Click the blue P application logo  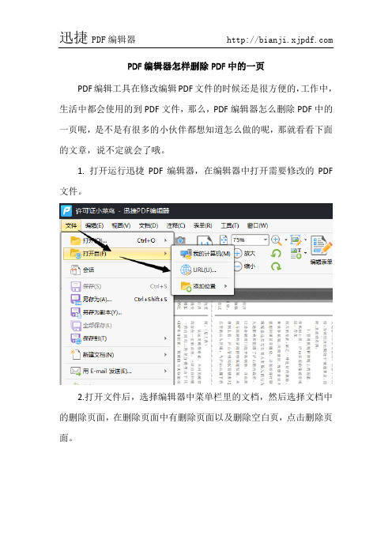tap(66, 211)
